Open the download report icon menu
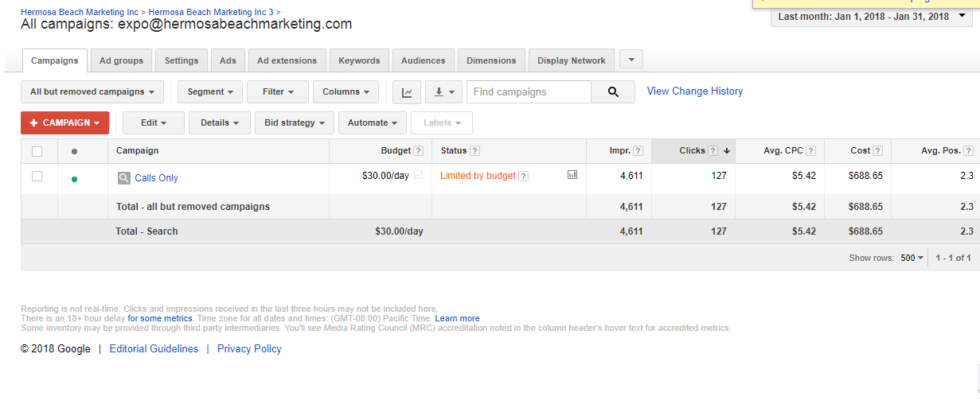The image size is (980, 412). coord(443,92)
